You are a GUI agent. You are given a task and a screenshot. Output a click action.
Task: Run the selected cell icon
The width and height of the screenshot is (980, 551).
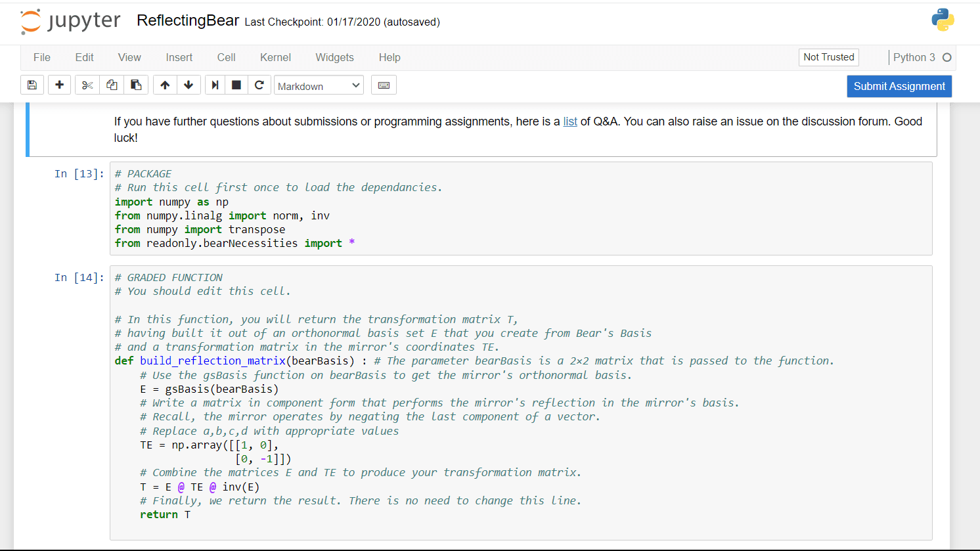click(215, 85)
